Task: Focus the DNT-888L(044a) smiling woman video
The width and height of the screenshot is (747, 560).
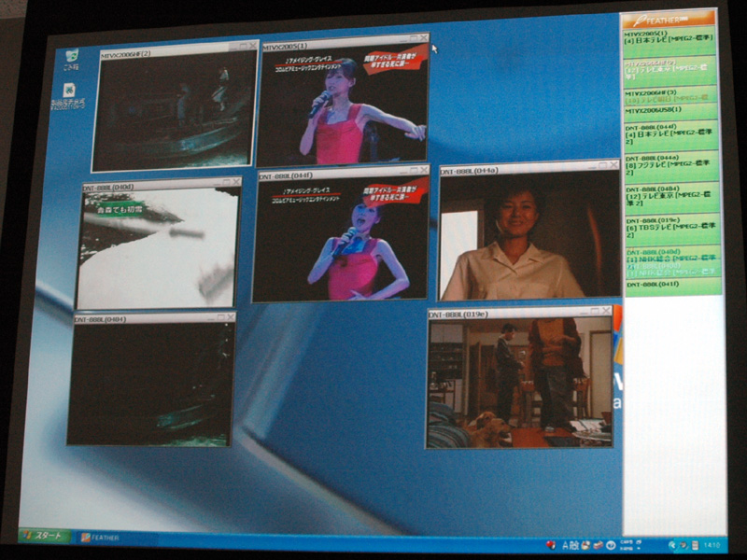Action: 528,238
